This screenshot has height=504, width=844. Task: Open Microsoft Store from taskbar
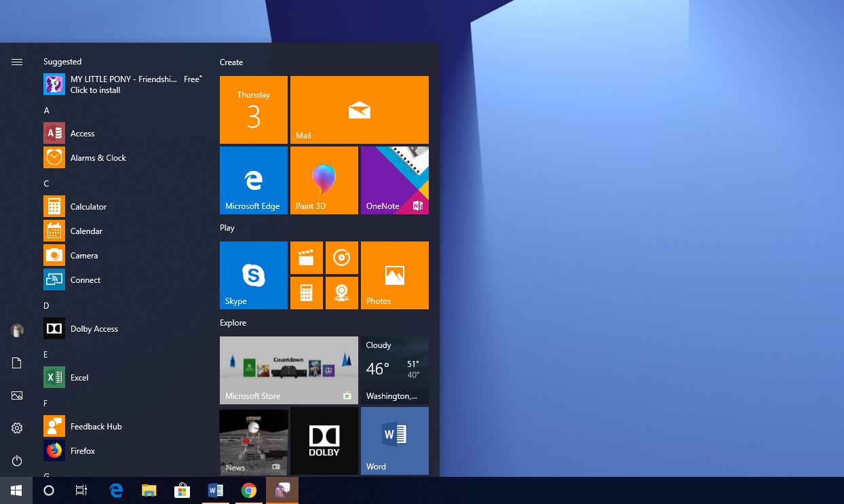pyautogui.click(x=183, y=490)
